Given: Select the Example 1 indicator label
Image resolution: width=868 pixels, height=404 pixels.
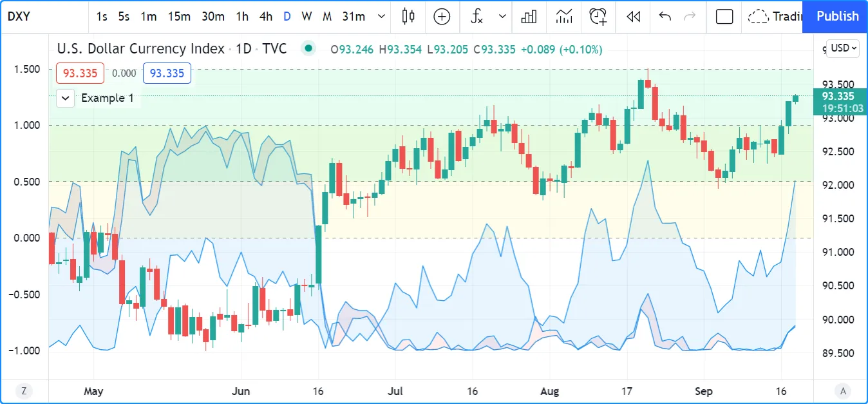Looking at the screenshot, I should click(x=108, y=98).
